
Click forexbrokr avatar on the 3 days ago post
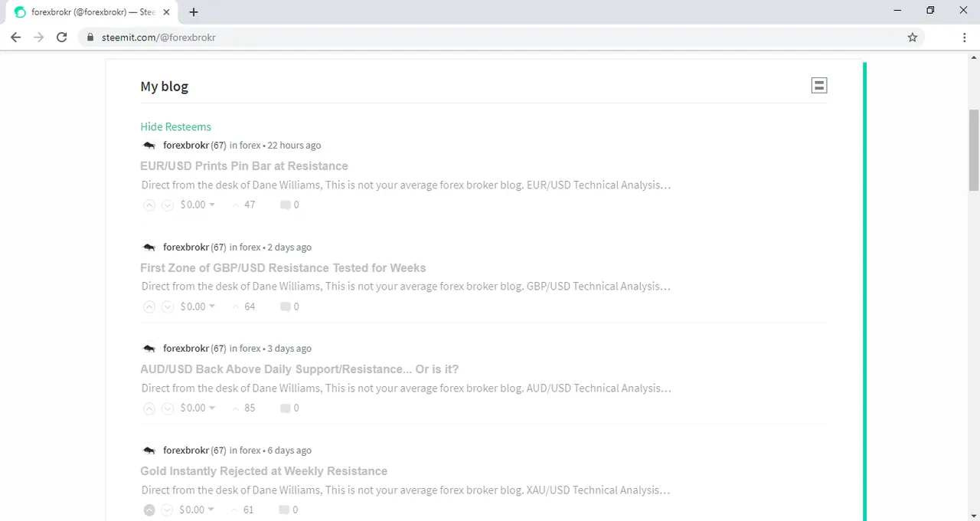click(149, 349)
